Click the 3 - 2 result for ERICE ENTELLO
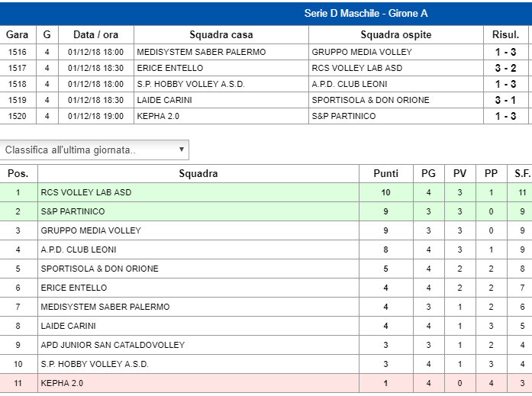 click(505, 68)
